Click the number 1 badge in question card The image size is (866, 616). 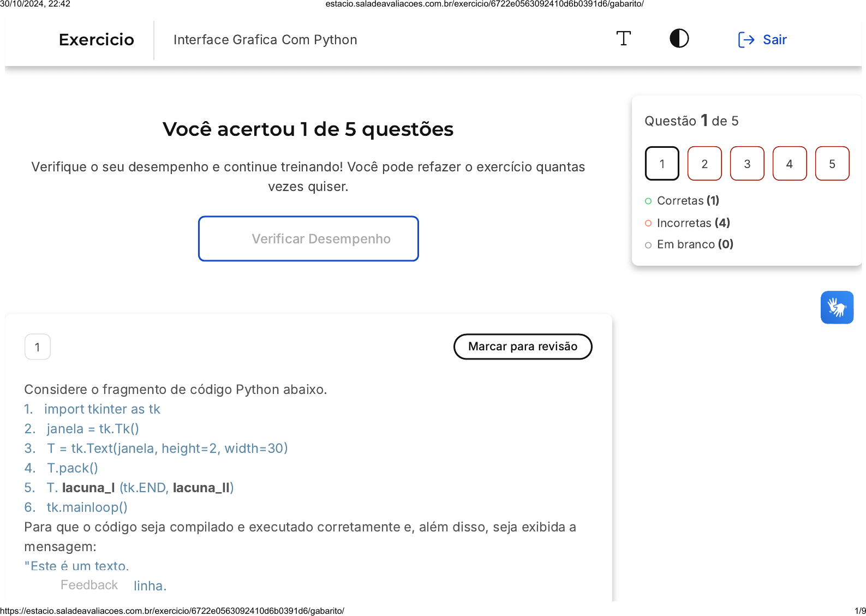(38, 347)
